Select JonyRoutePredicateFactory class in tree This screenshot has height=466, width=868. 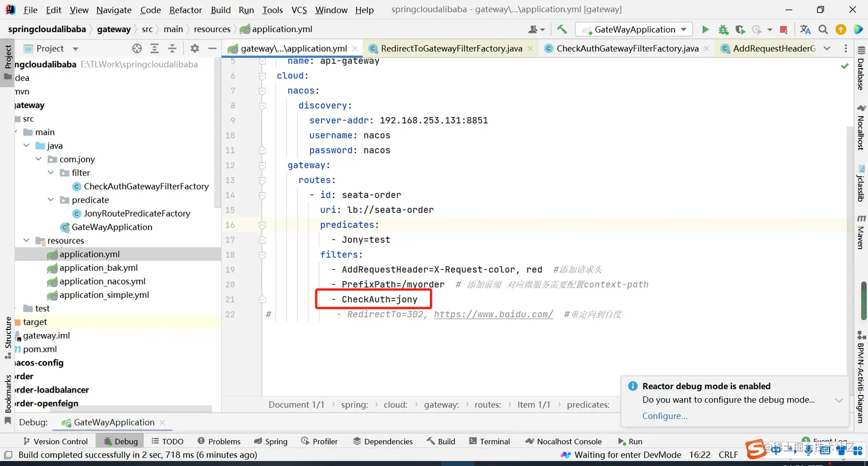pos(137,213)
